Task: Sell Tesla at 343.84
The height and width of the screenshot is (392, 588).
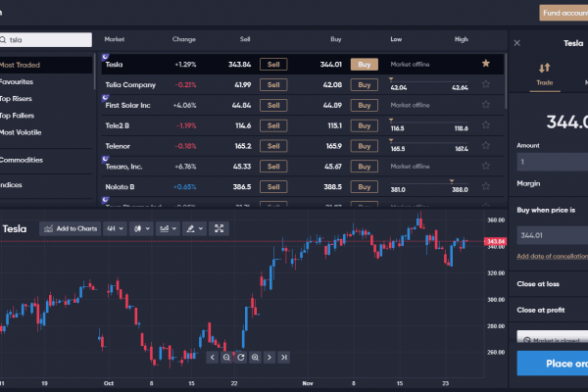Action: [273, 64]
